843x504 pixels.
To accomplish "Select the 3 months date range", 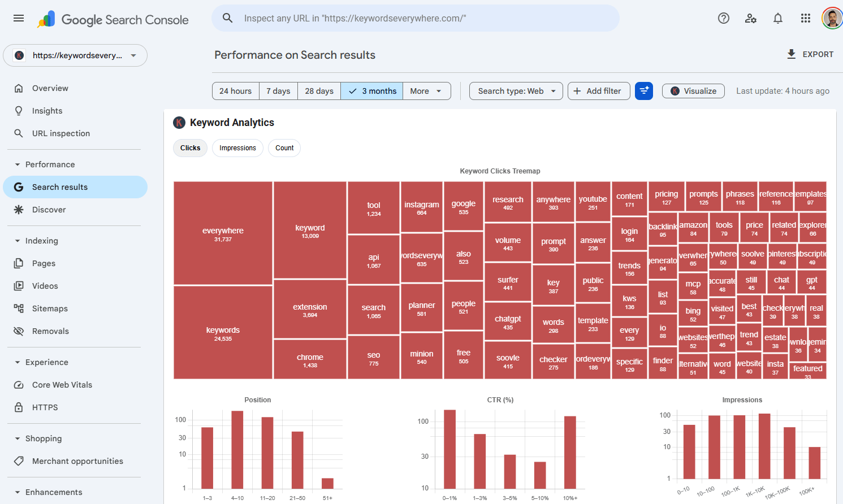I will [x=372, y=91].
